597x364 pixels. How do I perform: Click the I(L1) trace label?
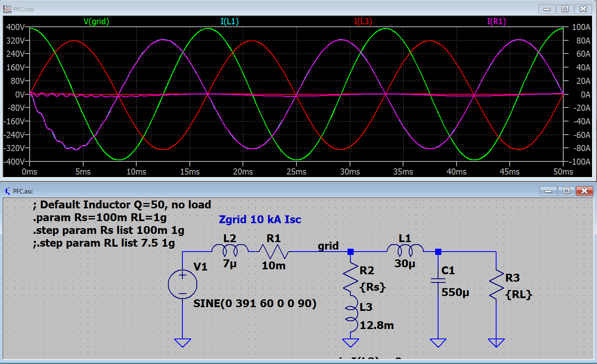pos(229,21)
